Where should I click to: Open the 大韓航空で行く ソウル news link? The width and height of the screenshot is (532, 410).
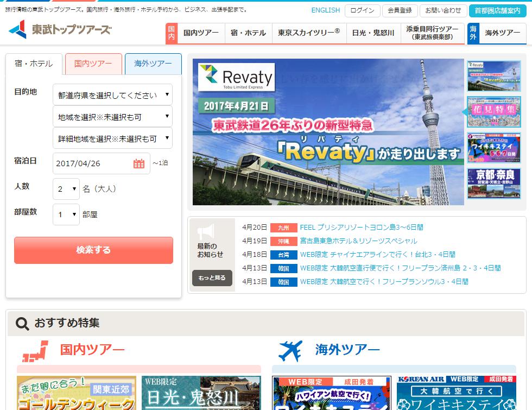384,282
